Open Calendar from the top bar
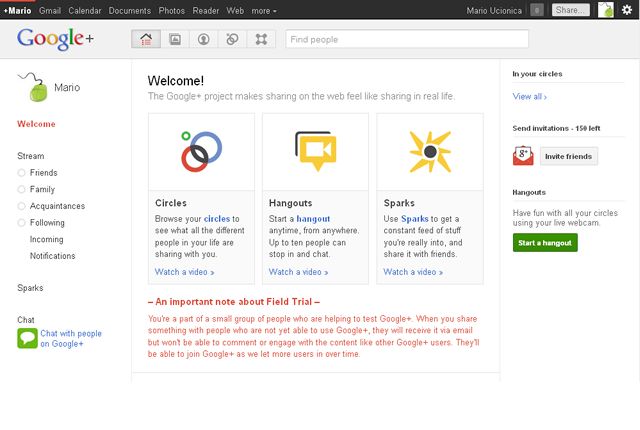The image size is (640, 430). pyautogui.click(x=85, y=10)
